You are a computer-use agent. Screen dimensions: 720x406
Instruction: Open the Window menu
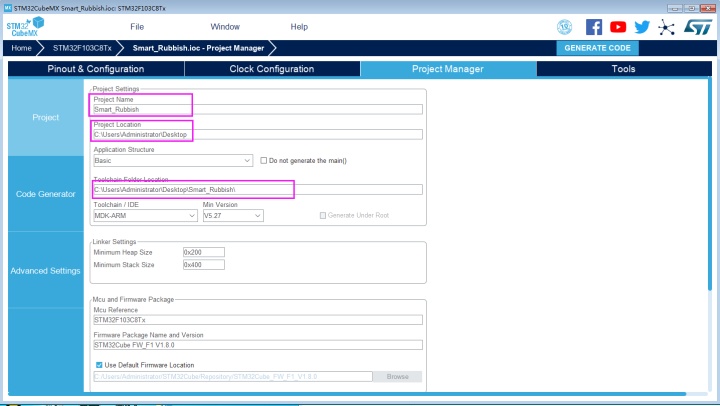[225, 27]
